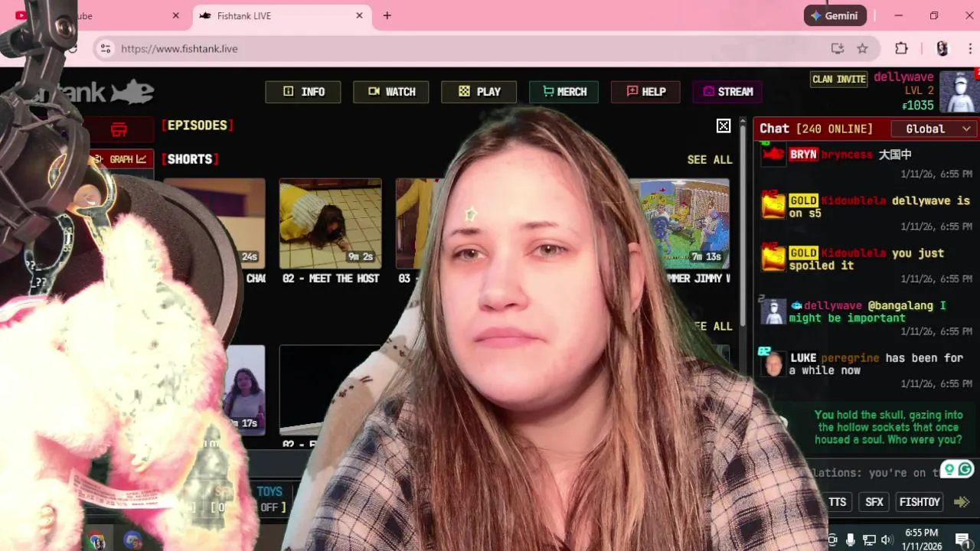The height and width of the screenshot is (551, 980).
Task: Open the Windows notification center icon
Action: point(963,540)
